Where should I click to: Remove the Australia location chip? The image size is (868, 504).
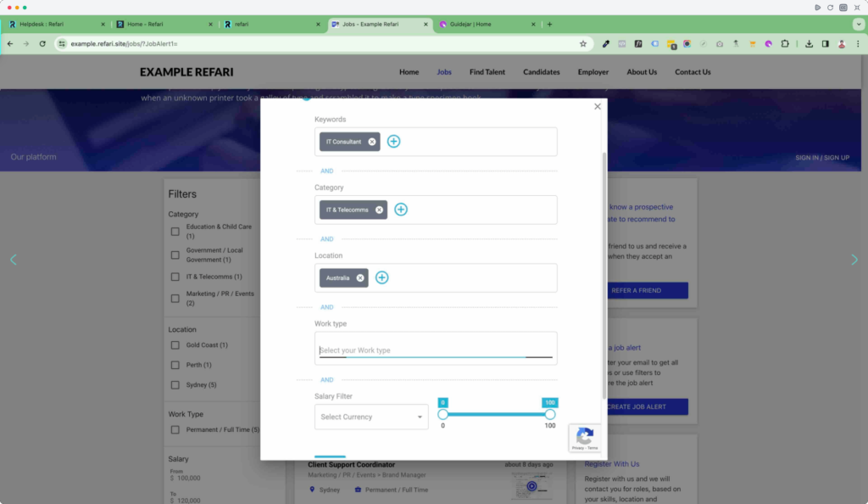click(x=360, y=278)
